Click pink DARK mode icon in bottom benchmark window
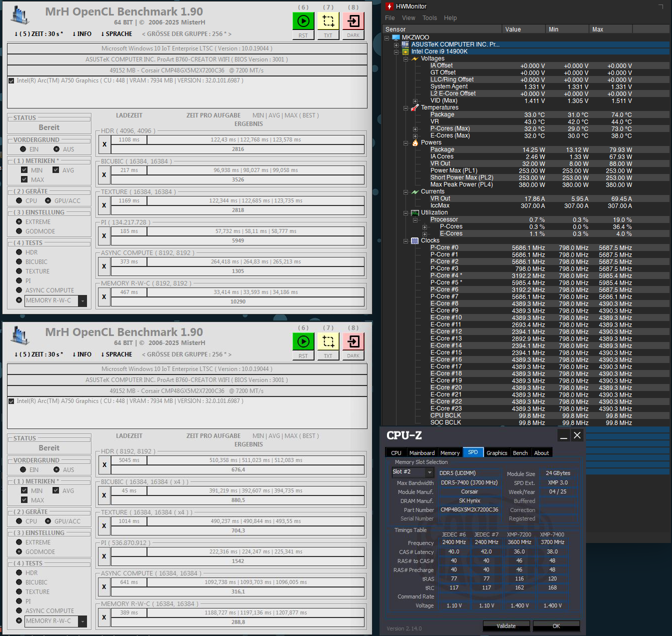The image size is (672, 636). pos(353,341)
